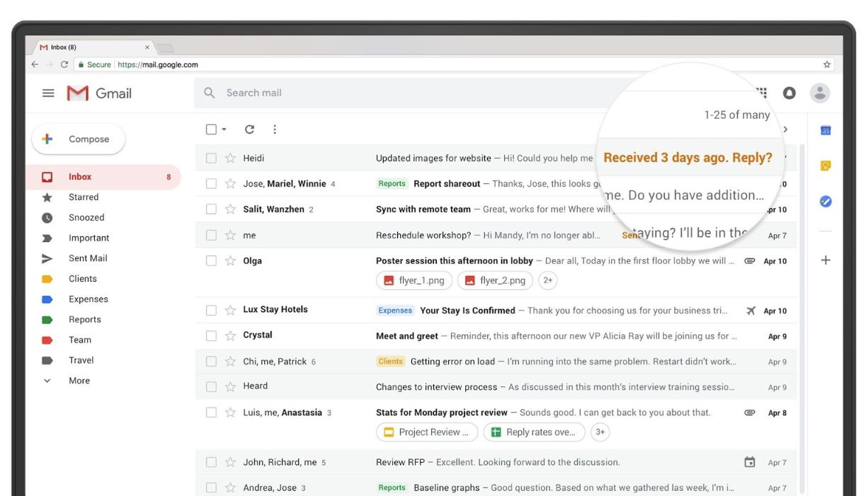The height and width of the screenshot is (496, 868).
Task: Star the Jose, Mariel, Winnie conversation
Action: click(230, 184)
